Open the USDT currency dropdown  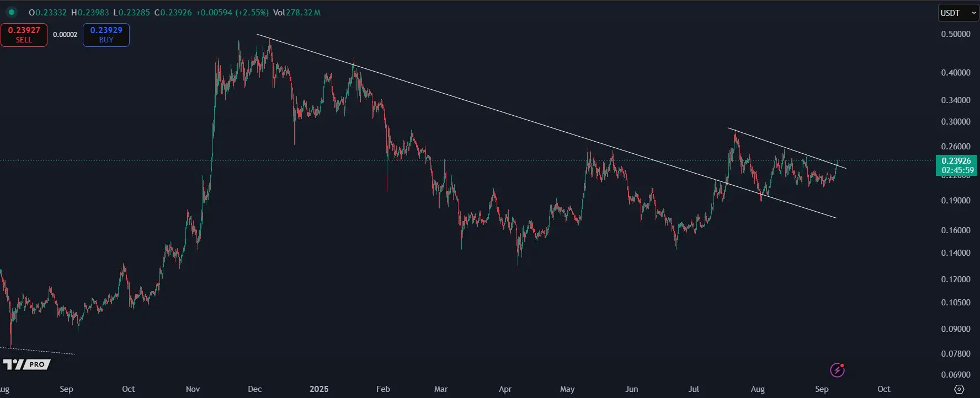coord(958,13)
